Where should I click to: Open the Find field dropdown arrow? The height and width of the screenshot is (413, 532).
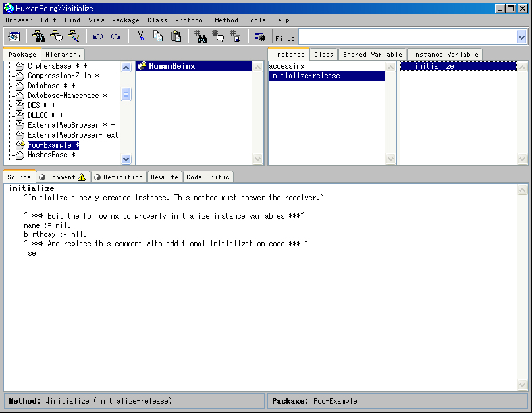point(521,37)
